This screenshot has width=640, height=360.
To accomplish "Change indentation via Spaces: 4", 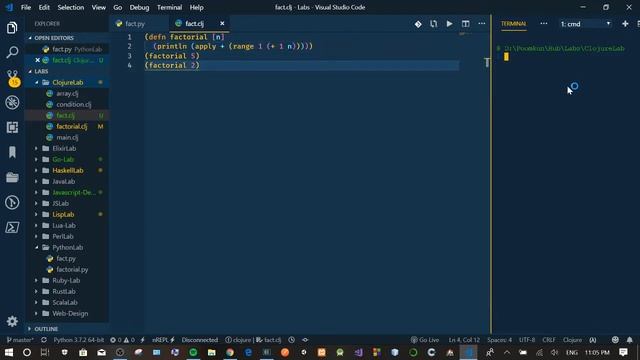I will (x=499, y=340).
